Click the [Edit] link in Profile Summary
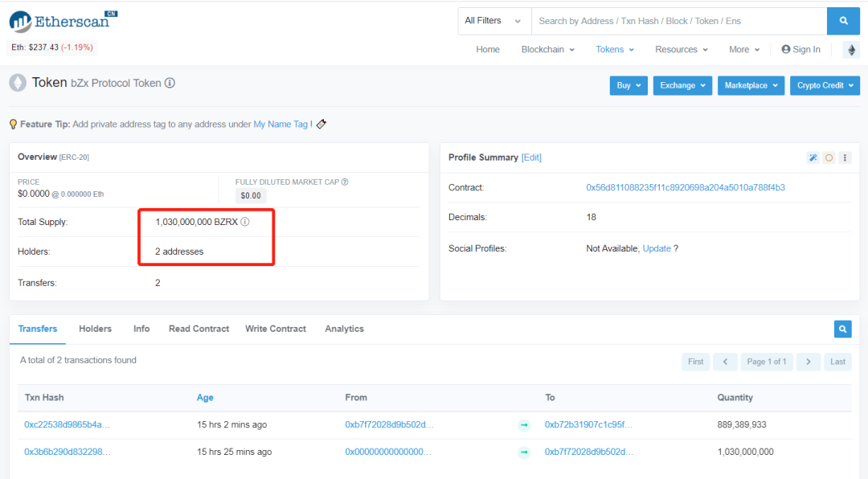Viewport: 868px width, 479px height. [x=531, y=158]
